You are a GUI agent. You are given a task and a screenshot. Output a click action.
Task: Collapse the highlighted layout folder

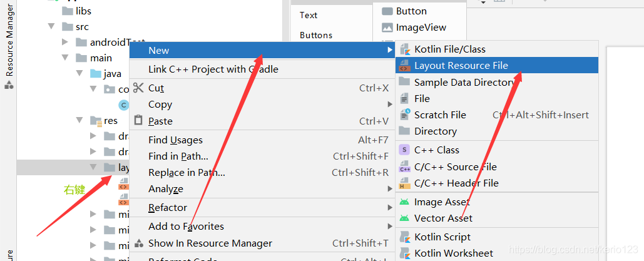(93, 167)
